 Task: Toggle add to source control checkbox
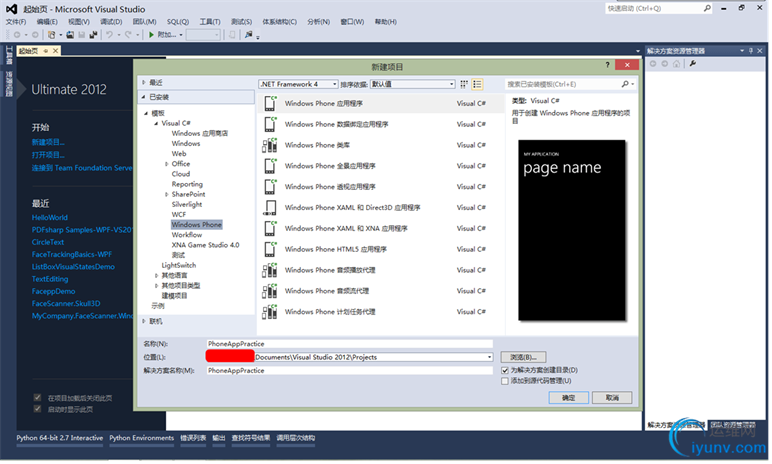[506, 382]
